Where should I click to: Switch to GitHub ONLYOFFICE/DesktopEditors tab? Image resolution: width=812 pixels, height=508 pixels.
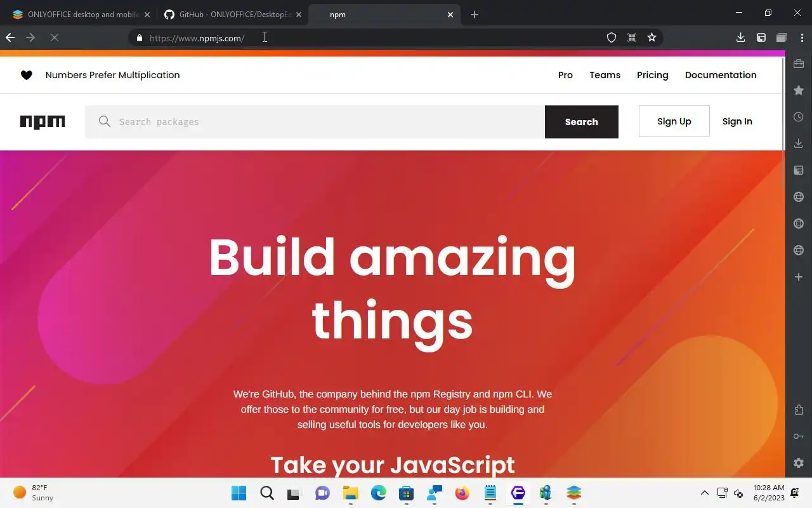(x=232, y=14)
